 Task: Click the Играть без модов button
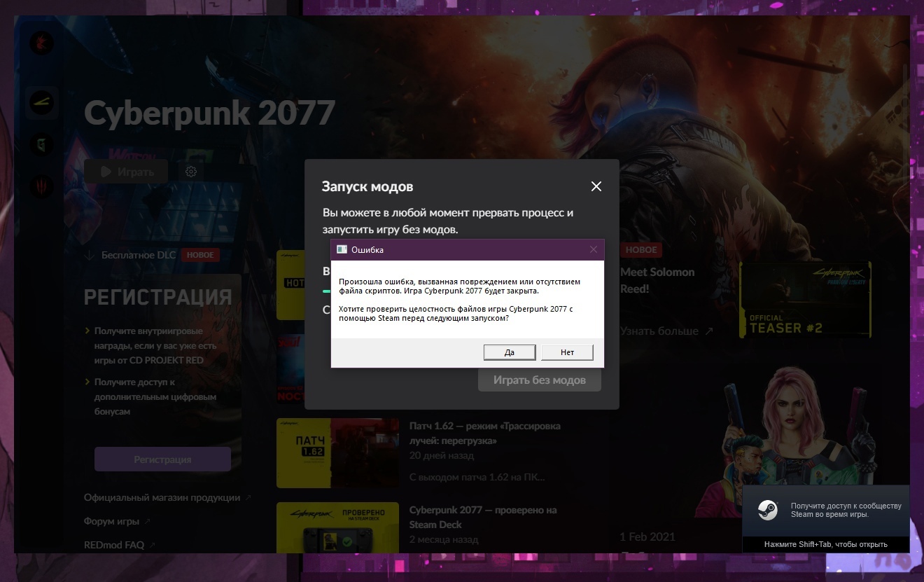click(x=539, y=380)
